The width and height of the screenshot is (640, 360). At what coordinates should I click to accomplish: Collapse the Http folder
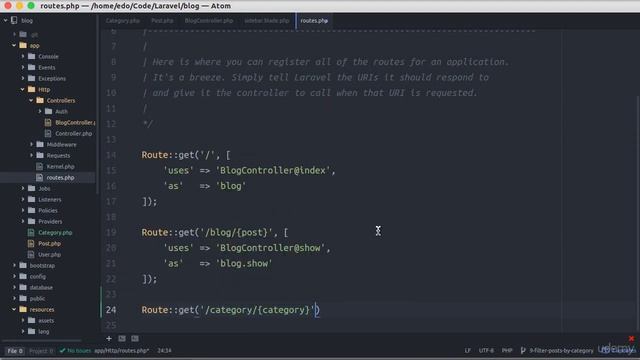23,89
